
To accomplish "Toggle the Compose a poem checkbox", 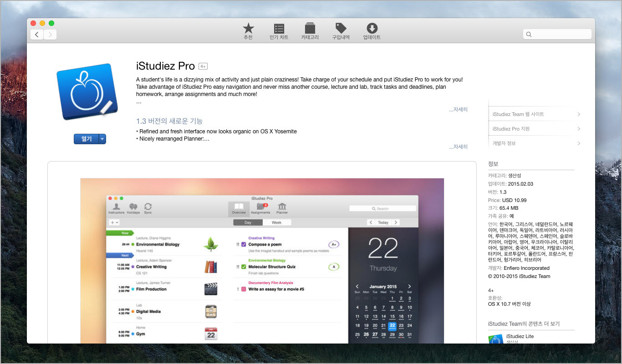I will [x=244, y=244].
